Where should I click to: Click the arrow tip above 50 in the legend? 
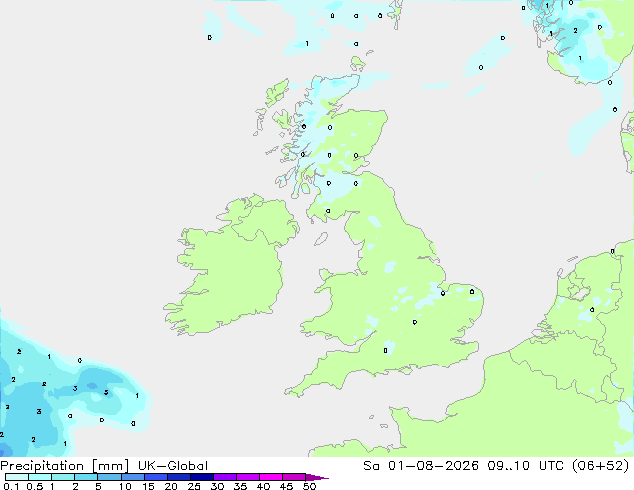click(x=317, y=477)
